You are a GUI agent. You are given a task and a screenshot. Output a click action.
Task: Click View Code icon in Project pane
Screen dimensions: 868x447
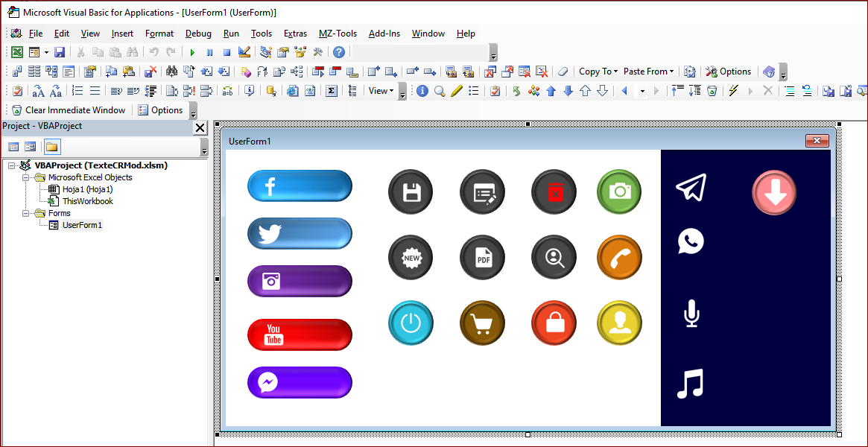[13, 147]
